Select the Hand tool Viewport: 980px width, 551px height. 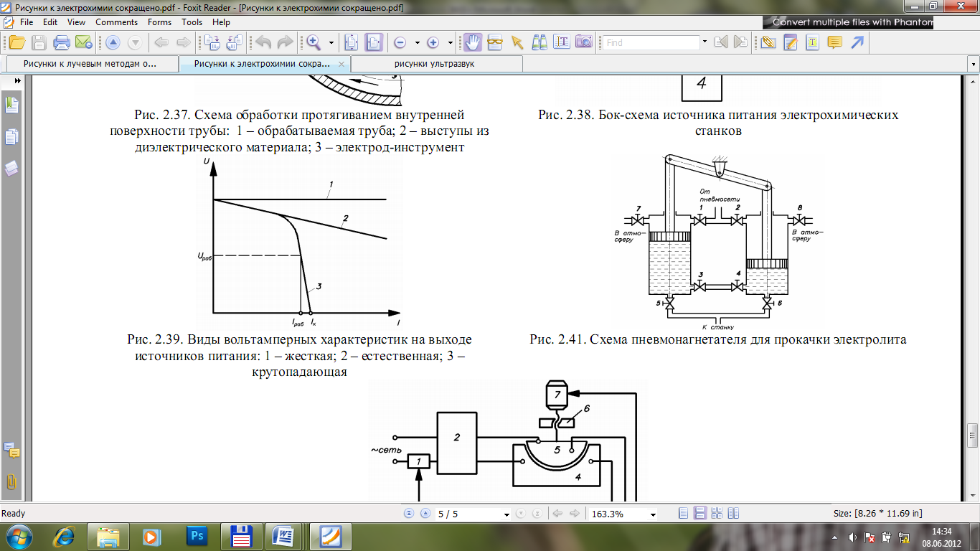tap(472, 42)
